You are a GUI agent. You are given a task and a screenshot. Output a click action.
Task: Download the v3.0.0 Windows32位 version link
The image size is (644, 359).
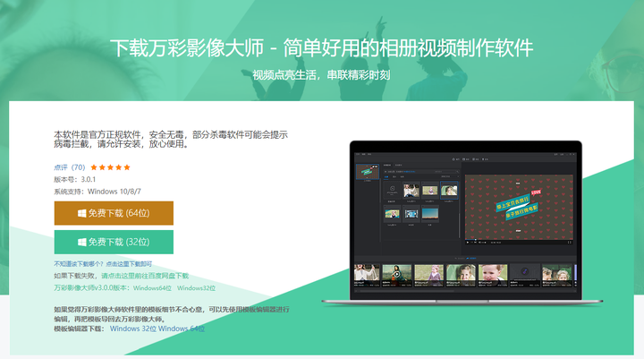(196, 288)
